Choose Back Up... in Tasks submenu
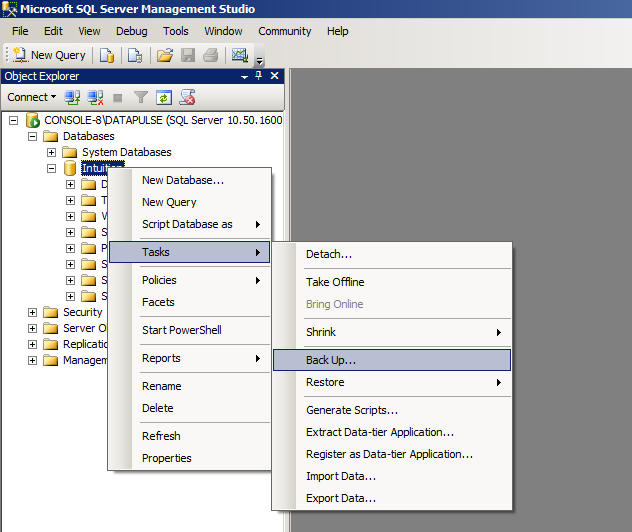This screenshot has width=632, height=532. [x=392, y=360]
